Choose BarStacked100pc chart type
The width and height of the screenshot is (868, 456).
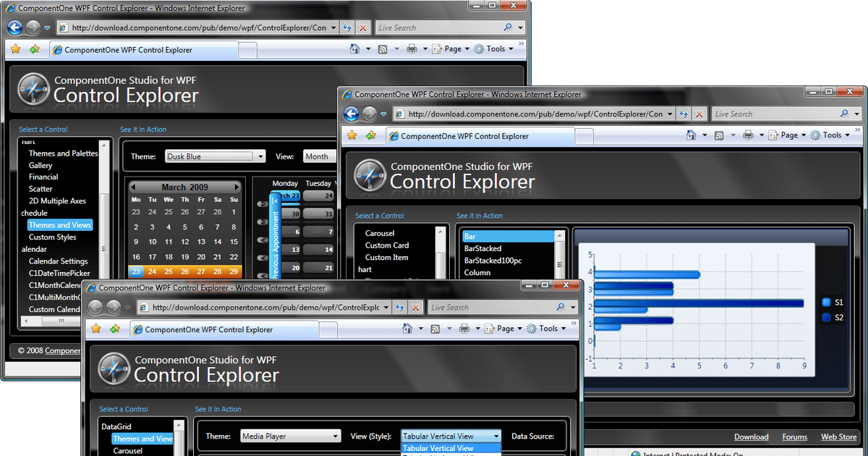pos(493,261)
